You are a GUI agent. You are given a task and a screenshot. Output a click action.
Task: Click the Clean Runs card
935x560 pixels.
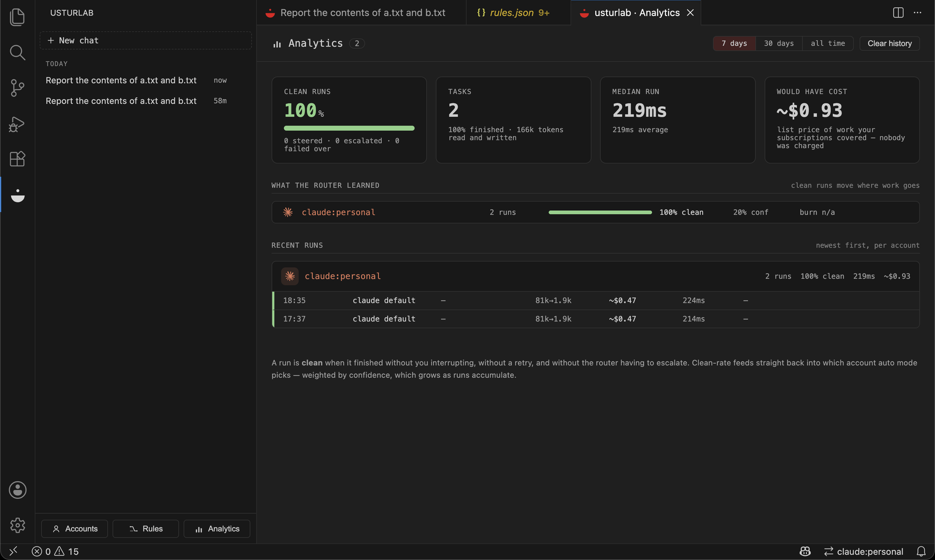pos(349,120)
